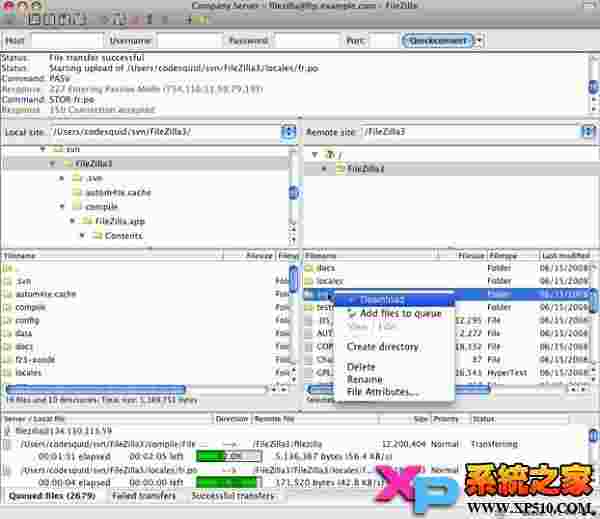
Task: Choose File Attributes from context menu
Action: coord(395,392)
